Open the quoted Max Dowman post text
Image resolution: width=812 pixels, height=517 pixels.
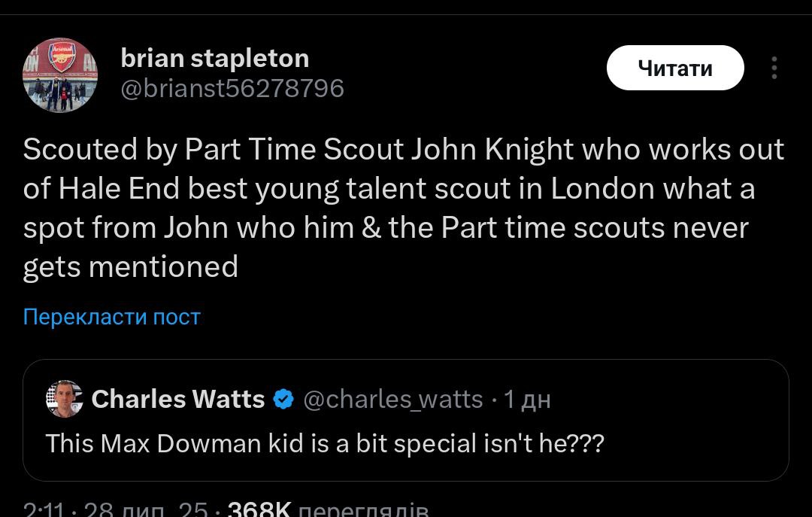(x=324, y=443)
